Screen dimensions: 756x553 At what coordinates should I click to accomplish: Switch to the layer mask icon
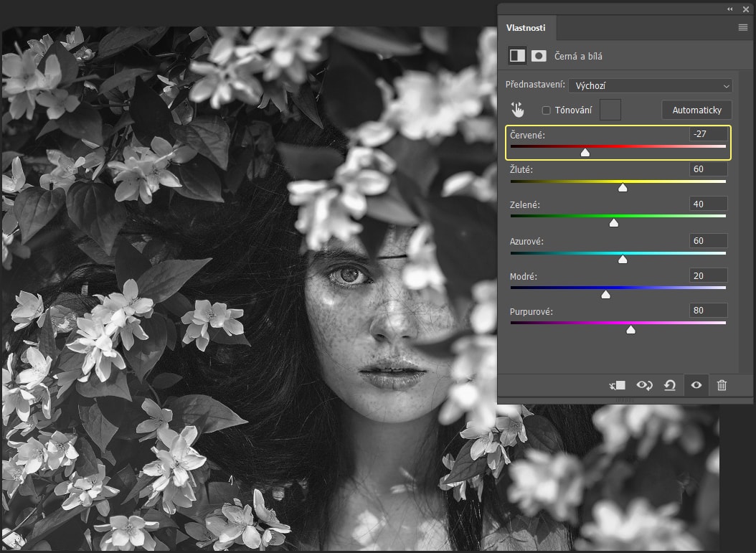click(x=539, y=55)
